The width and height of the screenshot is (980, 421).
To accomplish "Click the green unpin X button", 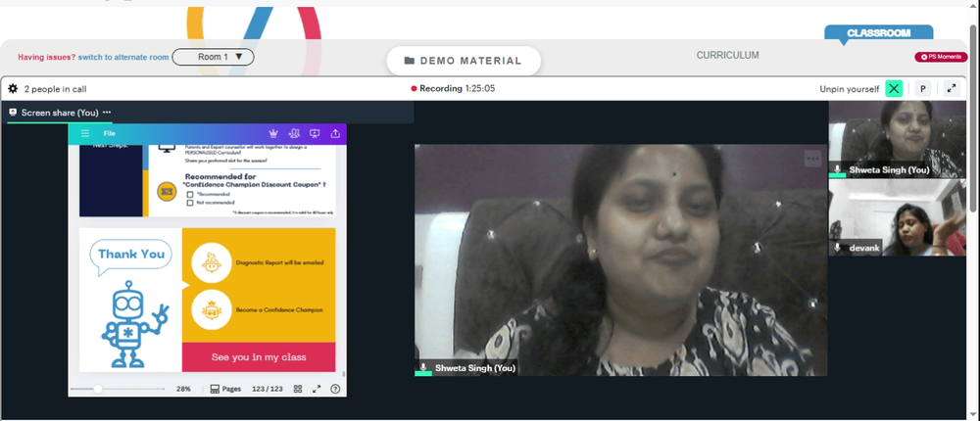I will (894, 89).
